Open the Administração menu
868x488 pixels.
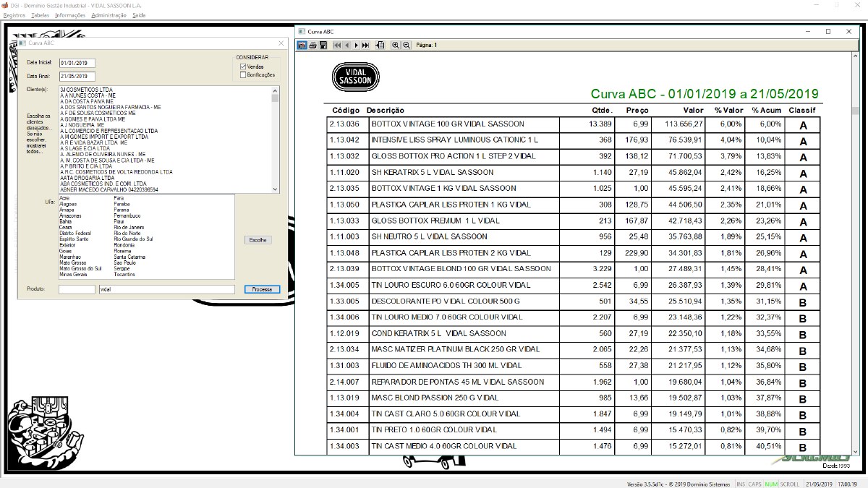click(x=109, y=14)
